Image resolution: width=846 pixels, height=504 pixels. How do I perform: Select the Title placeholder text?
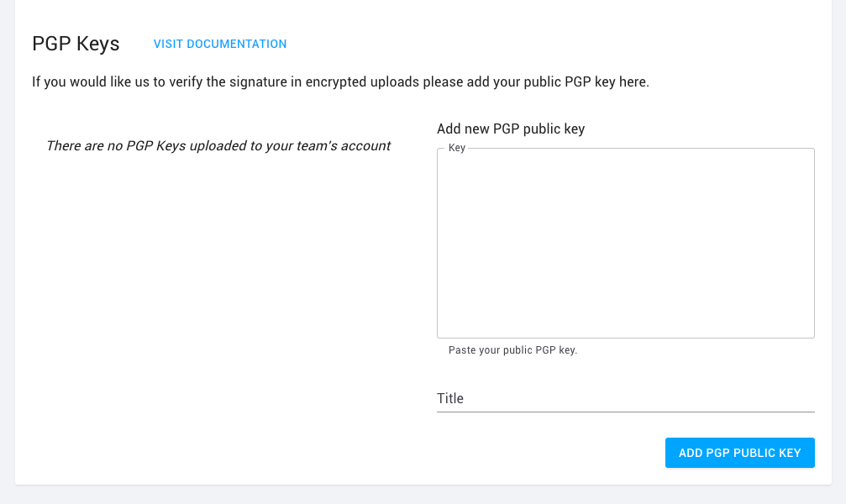(450, 398)
